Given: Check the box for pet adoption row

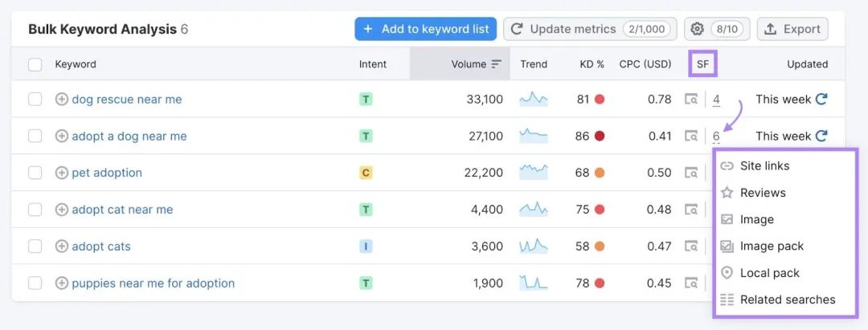Looking at the screenshot, I should (35, 173).
